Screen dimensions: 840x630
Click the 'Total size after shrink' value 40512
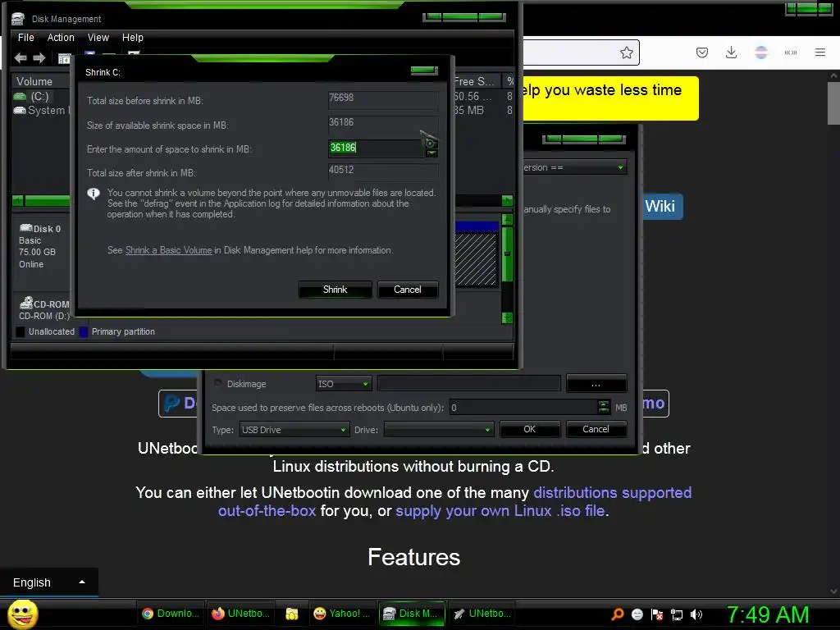click(x=383, y=171)
